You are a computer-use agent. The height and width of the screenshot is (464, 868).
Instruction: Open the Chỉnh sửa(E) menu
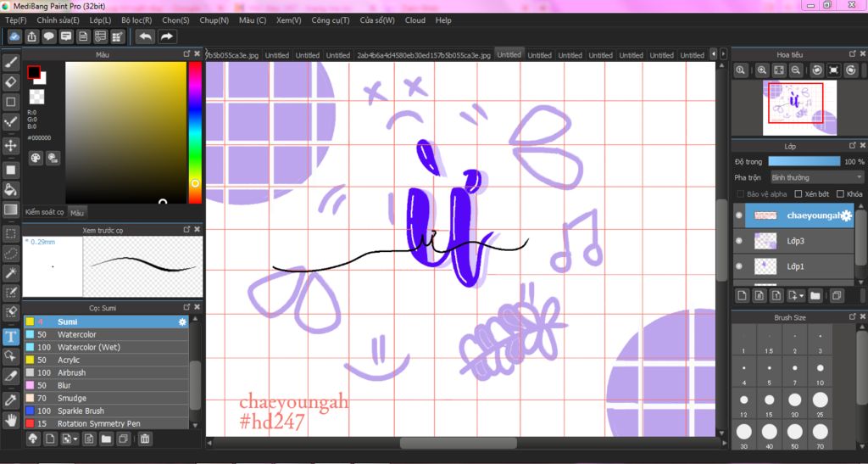click(58, 20)
